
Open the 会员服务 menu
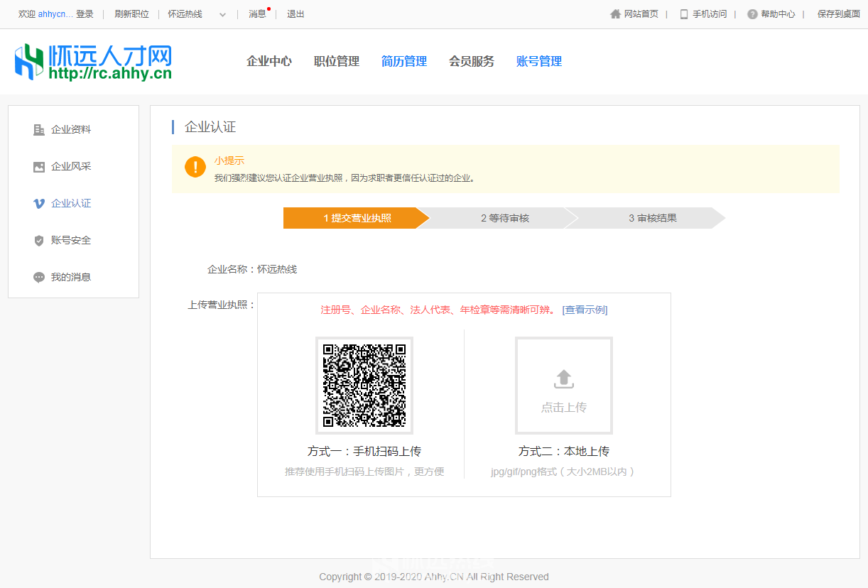(472, 62)
